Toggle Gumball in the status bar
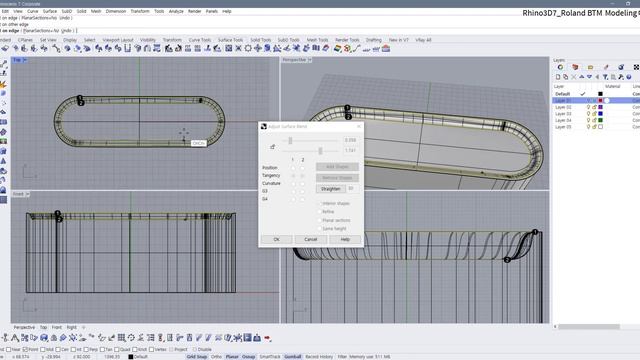640x360 pixels. point(292,357)
